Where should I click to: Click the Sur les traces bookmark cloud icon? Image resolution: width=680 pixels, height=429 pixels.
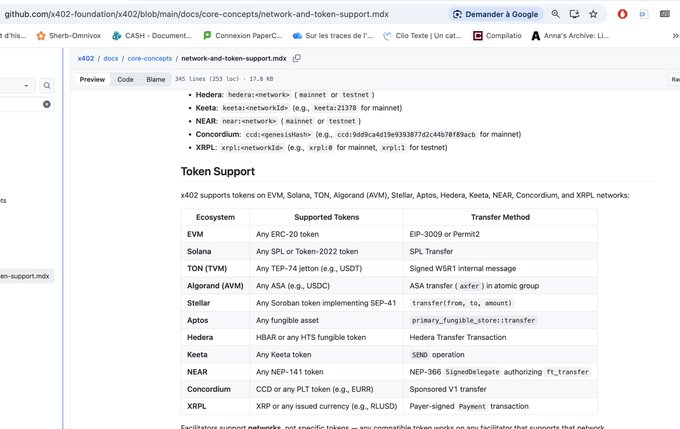(x=297, y=36)
